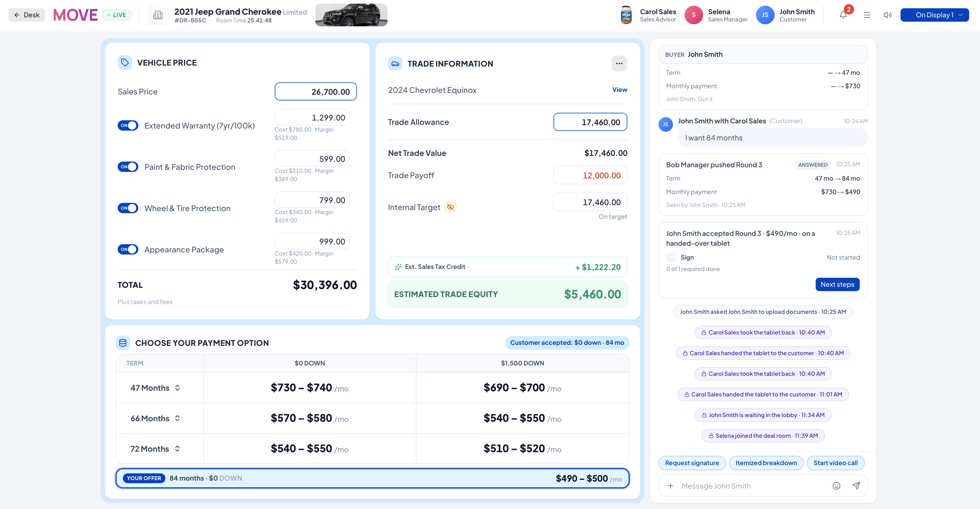Click the plus attachment icon in message box
This screenshot has height=509, width=980.
[x=670, y=486]
